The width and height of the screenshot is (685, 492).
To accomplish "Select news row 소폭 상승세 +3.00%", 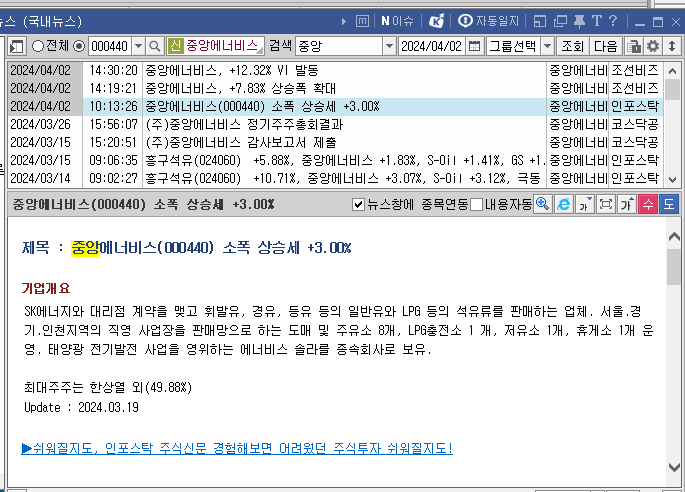I will click(x=335, y=106).
